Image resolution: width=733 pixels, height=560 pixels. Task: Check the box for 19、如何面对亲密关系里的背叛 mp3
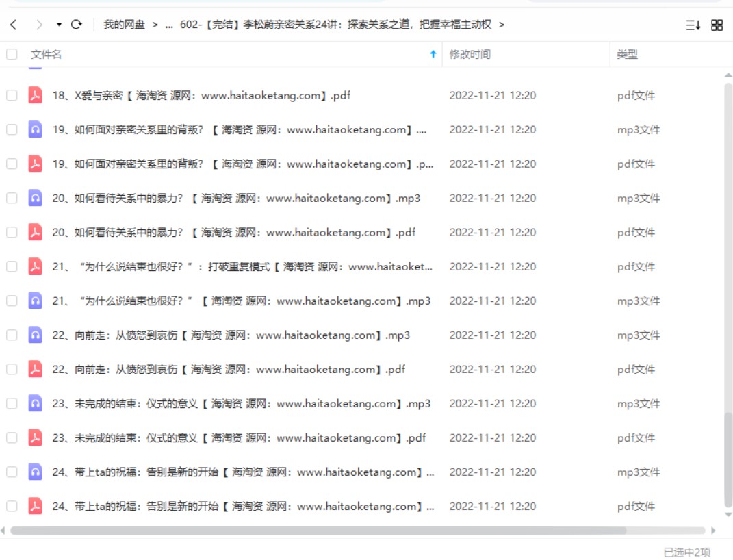point(12,129)
